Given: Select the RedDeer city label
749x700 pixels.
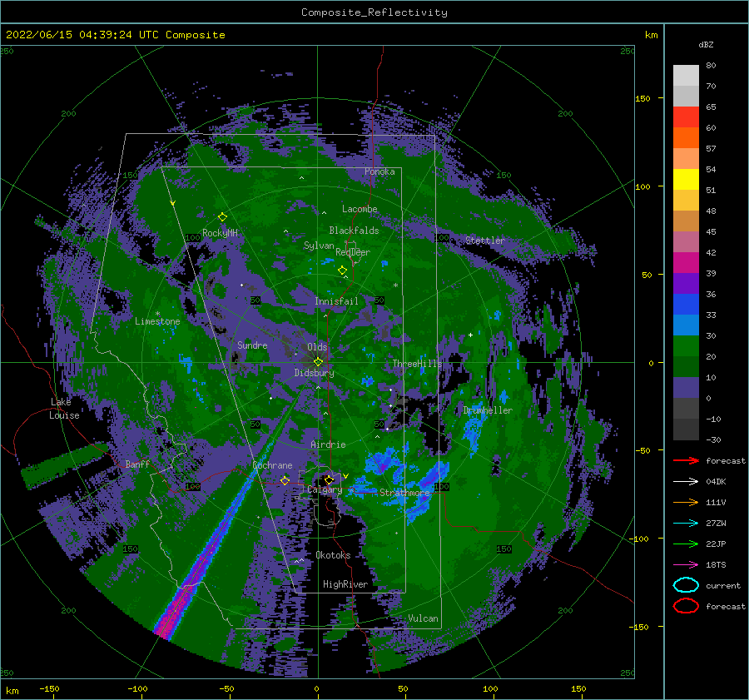Looking at the screenshot, I should coord(353,252).
